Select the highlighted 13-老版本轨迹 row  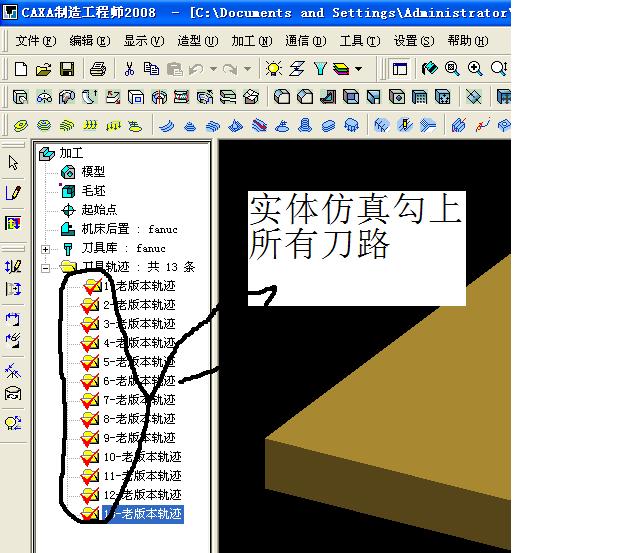(x=142, y=514)
